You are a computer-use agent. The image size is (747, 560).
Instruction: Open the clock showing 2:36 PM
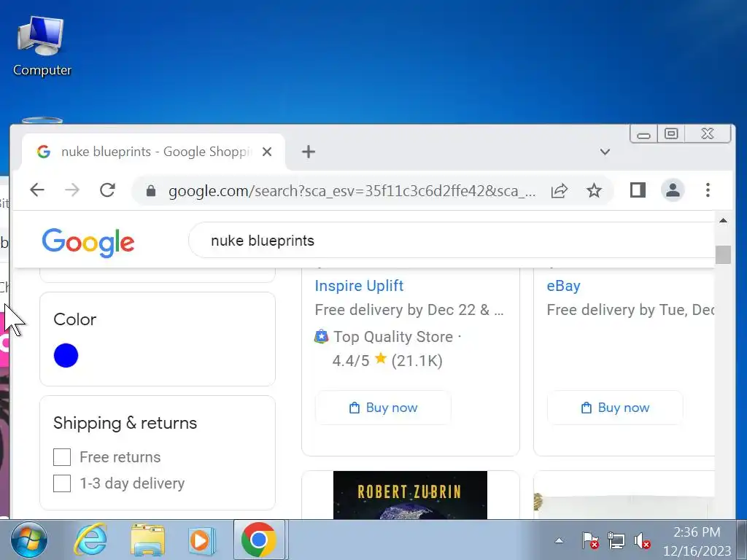697,541
